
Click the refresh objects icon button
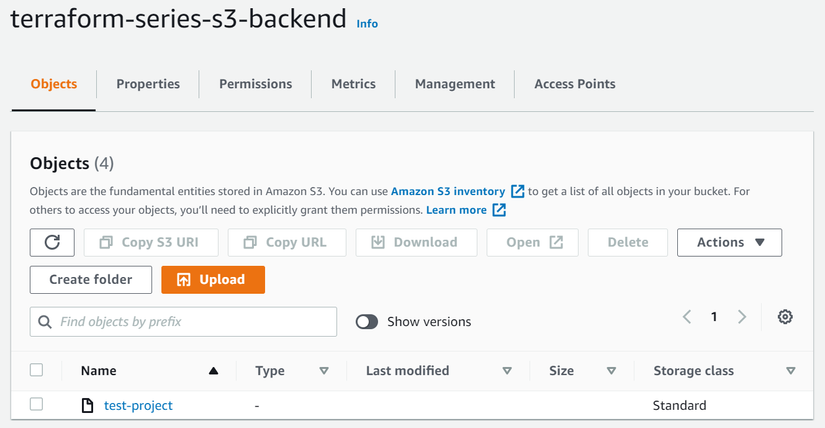click(x=52, y=242)
